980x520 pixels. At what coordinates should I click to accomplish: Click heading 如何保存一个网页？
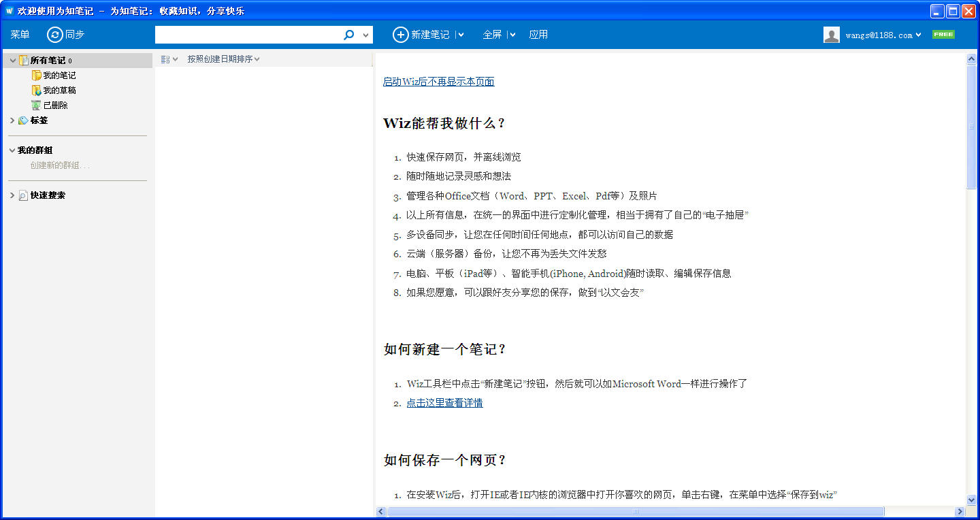click(x=445, y=460)
